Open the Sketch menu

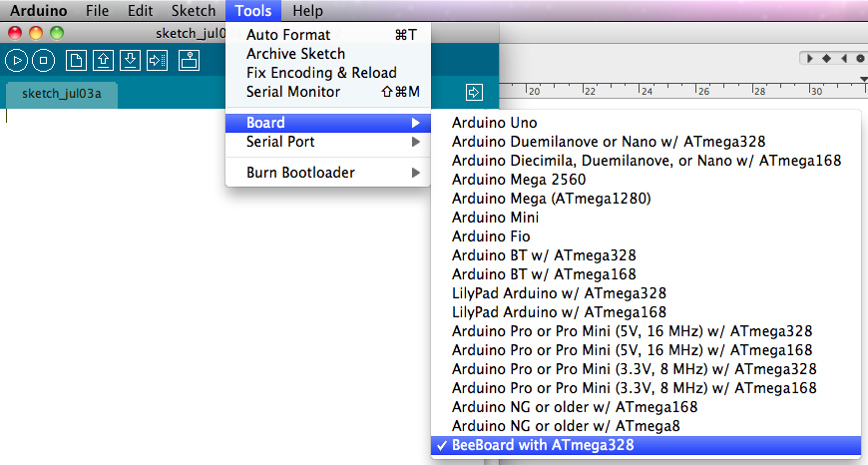194,11
